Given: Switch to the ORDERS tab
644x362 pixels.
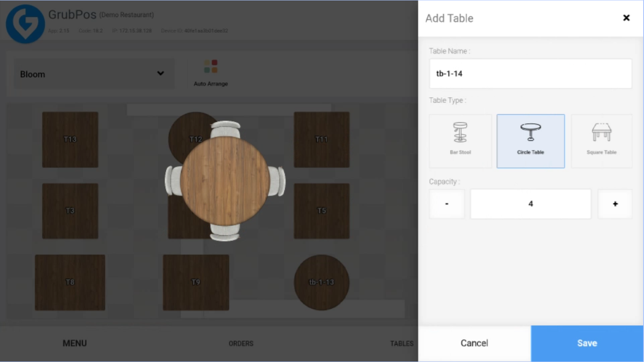Looking at the screenshot, I should [x=241, y=343].
